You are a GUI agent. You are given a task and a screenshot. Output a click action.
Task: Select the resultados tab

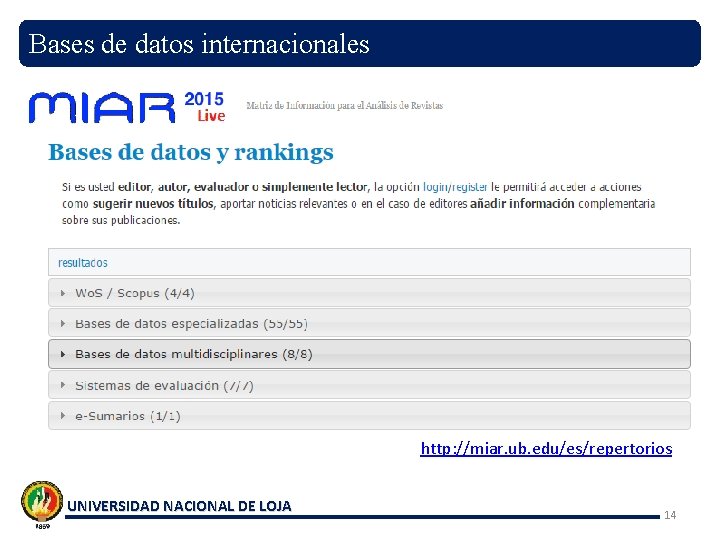point(83,263)
